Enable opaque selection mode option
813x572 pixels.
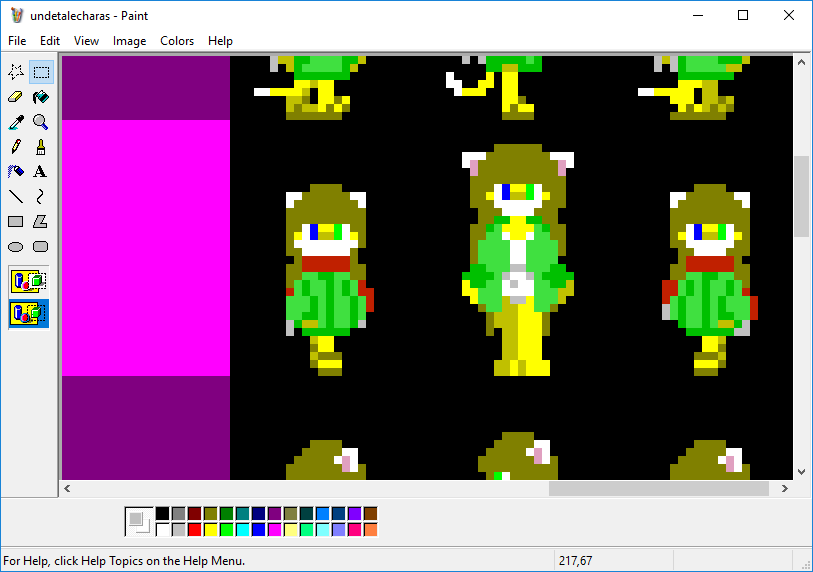click(x=29, y=282)
